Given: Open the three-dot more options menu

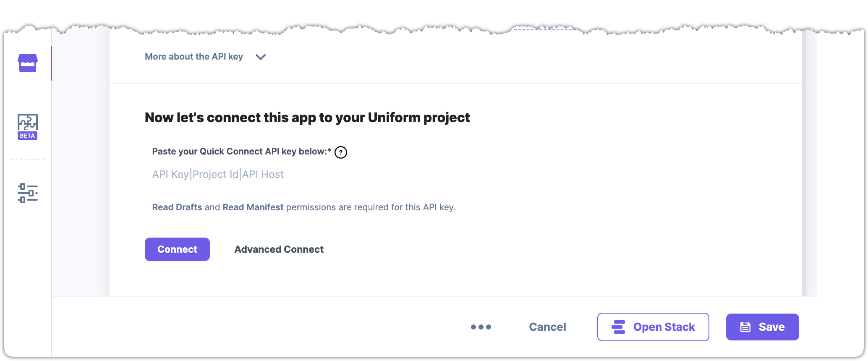Looking at the screenshot, I should pos(481,327).
